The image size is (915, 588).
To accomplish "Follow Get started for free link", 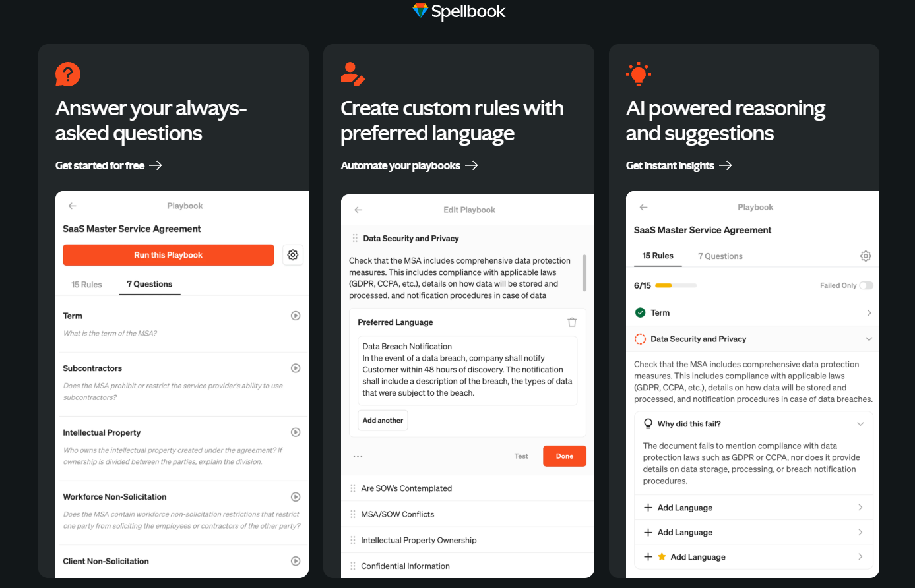I will [x=109, y=165].
